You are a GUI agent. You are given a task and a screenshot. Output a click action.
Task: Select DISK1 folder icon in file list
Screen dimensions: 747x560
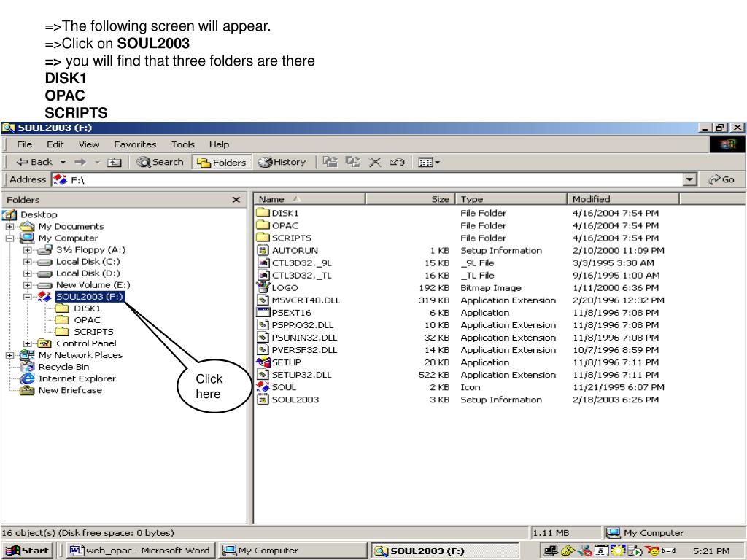click(263, 213)
